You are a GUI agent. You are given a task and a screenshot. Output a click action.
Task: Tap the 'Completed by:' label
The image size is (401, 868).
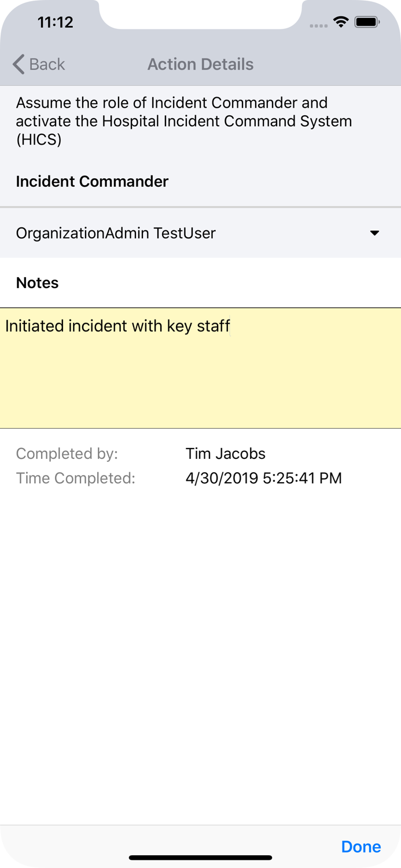(x=67, y=454)
